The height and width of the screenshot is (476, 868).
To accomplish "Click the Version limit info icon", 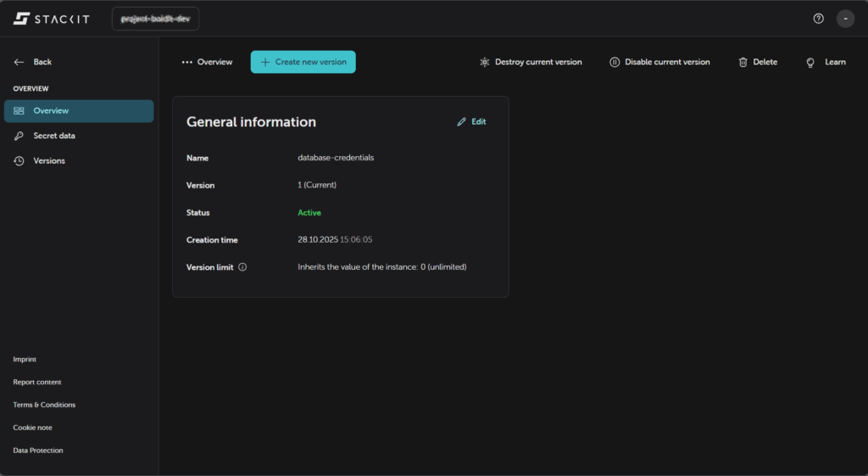I will coord(242,267).
